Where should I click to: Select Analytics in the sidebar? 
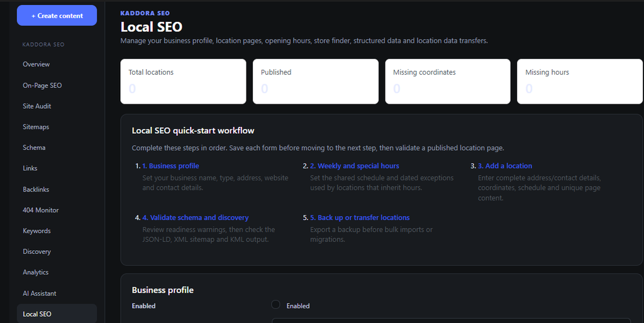(35, 272)
